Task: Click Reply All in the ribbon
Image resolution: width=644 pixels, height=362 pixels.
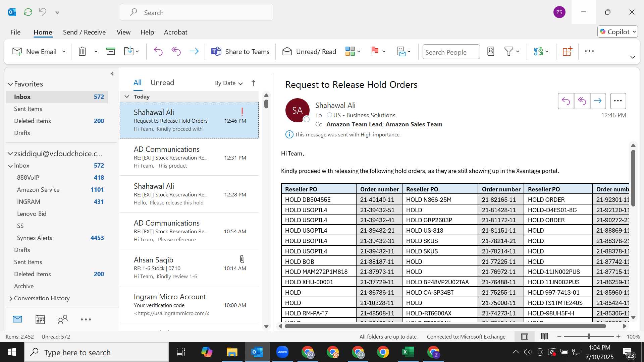Action: (176, 51)
